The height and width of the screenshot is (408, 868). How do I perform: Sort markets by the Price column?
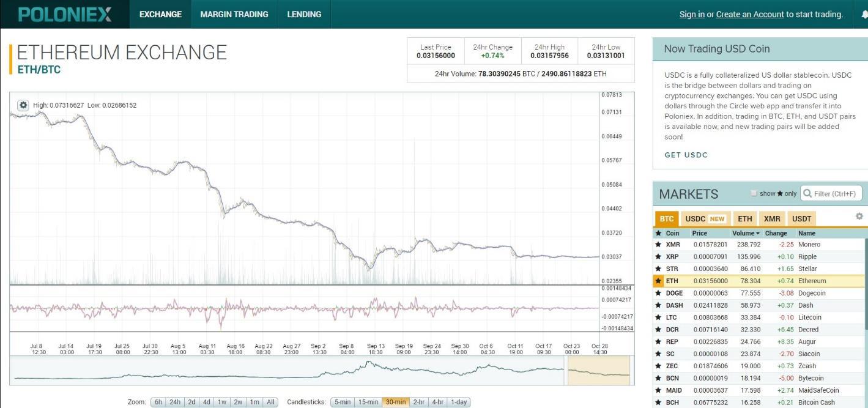[x=700, y=233]
